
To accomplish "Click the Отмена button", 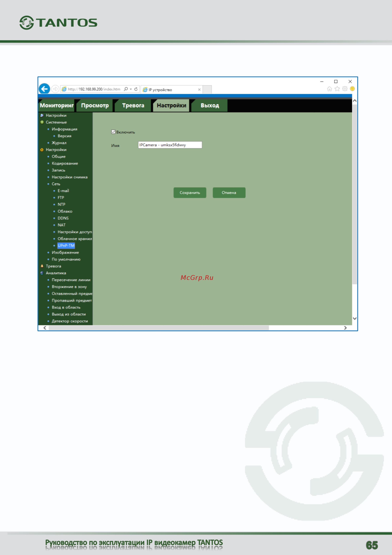I will [229, 193].
